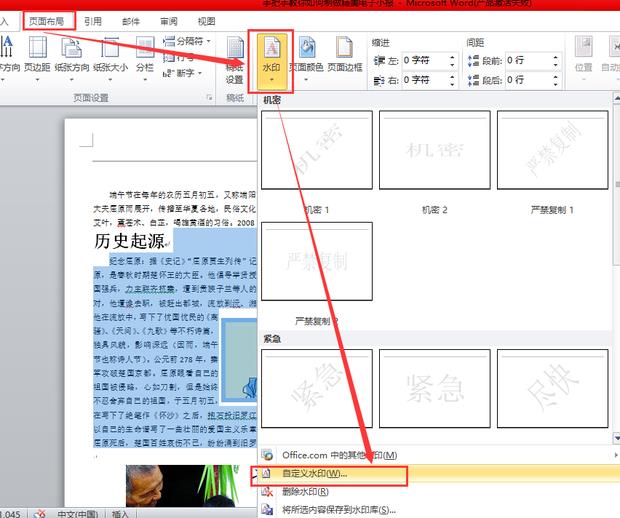Increase 段前 spacing with stepper arrow
The image size is (620, 518).
coord(556,57)
